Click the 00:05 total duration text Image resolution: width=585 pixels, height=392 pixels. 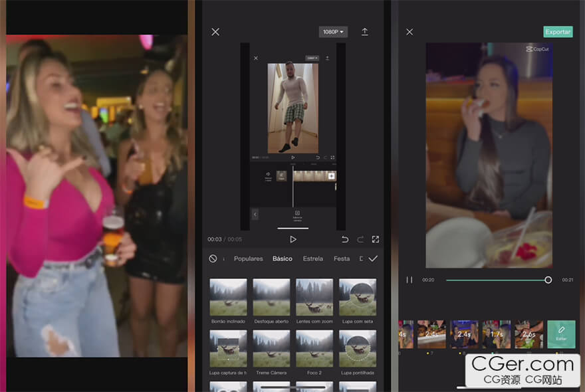235,239
